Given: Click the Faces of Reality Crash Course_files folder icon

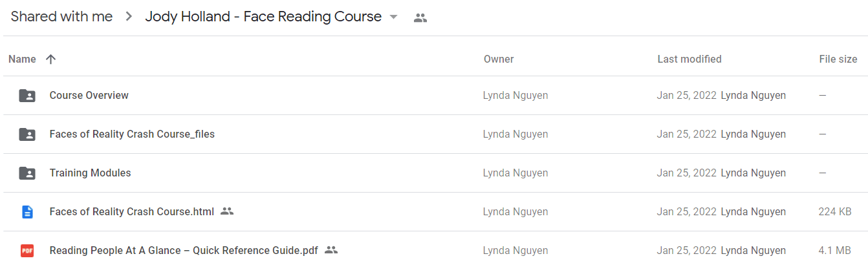Looking at the screenshot, I should tap(27, 134).
